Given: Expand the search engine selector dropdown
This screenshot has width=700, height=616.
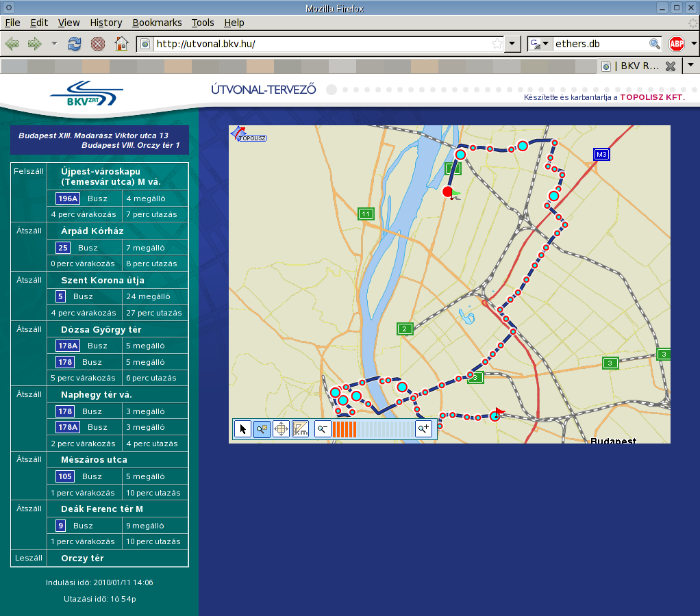Looking at the screenshot, I should coord(540,44).
